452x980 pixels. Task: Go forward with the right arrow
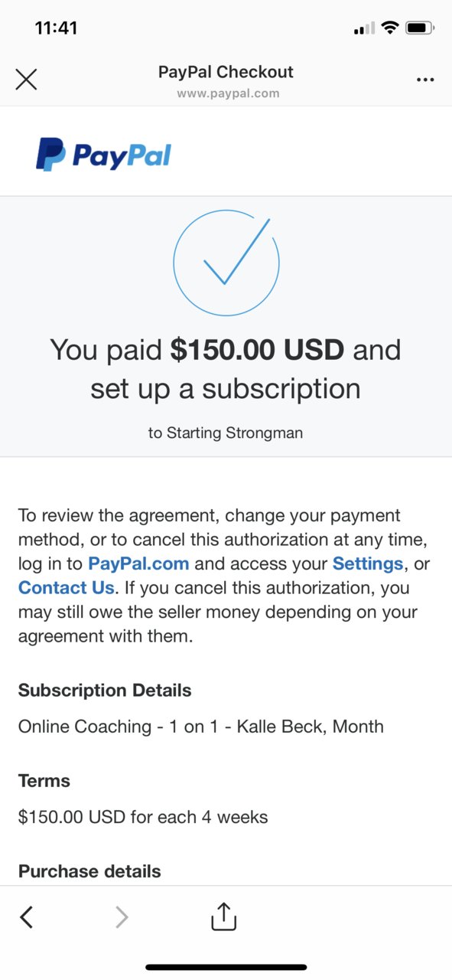pyautogui.click(x=122, y=916)
